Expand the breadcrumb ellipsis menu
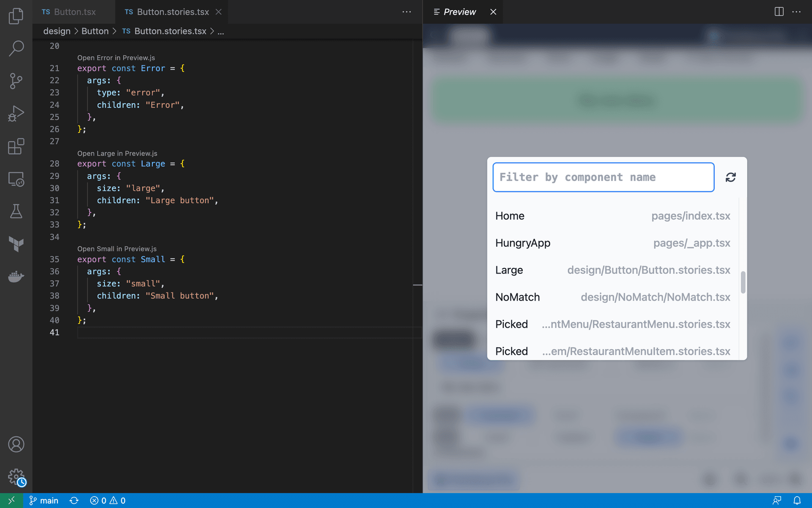Image resolution: width=812 pixels, height=508 pixels. 222,31
